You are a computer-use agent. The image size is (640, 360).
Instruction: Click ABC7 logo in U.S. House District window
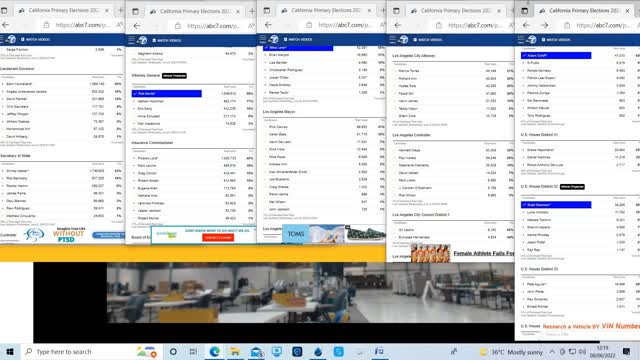coord(531,40)
